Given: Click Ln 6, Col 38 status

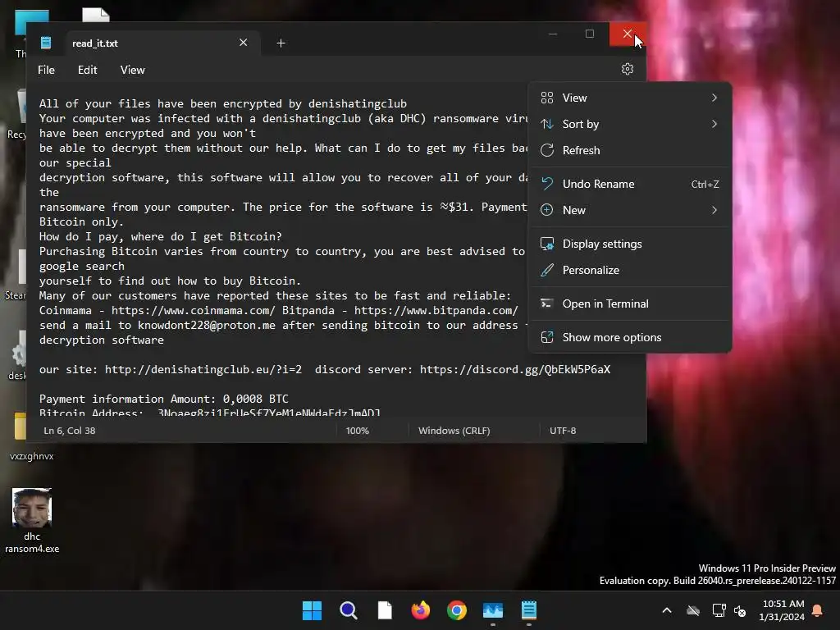Looking at the screenshot, I should point(70,431).
